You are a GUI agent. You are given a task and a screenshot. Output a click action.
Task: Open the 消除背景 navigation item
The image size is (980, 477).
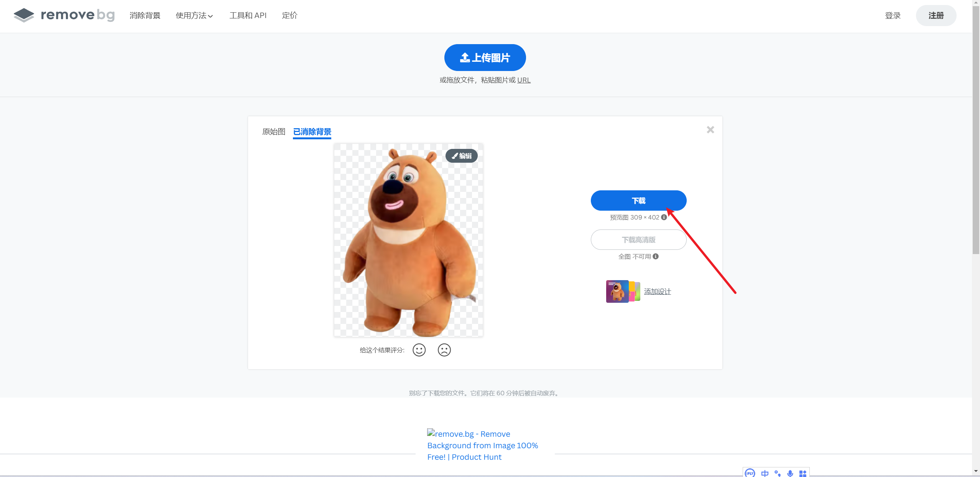[x=145, y=15]
